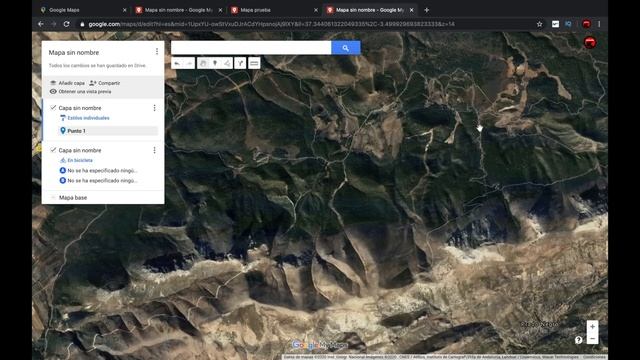The image size is (640, 360).
Task: Click the Mapa sin nombre title
Action: tap(74, 53)
